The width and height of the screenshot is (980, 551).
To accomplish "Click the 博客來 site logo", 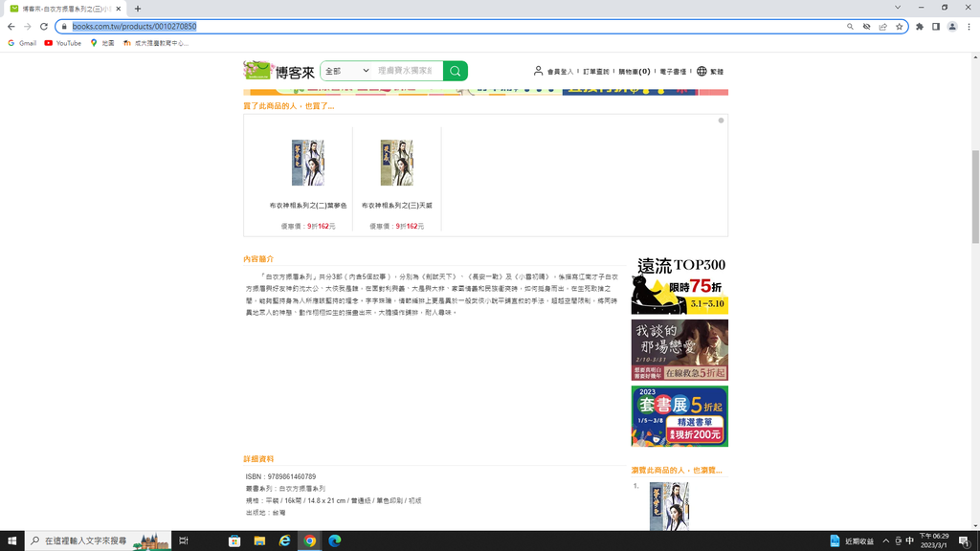I will 274,71.
